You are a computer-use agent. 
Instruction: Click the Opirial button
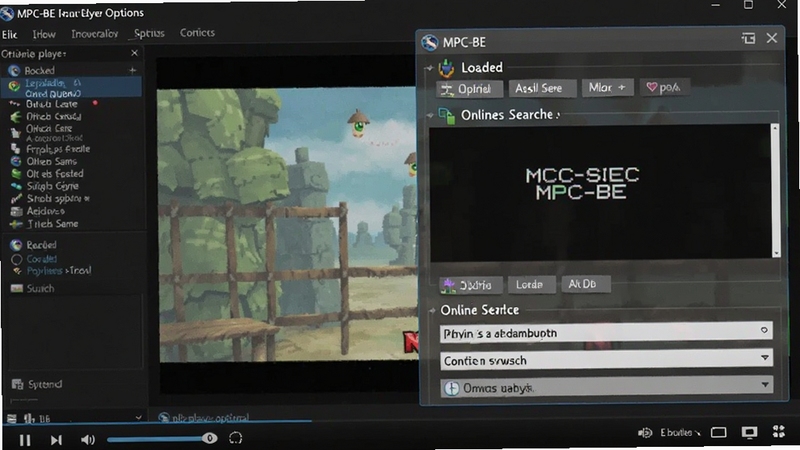[469, 89]
